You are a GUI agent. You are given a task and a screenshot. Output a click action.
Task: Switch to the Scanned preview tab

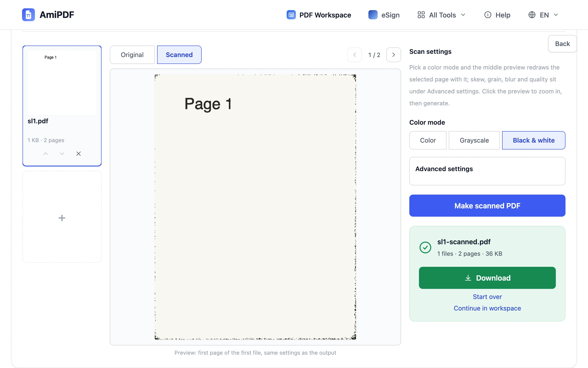coord(179,55)
